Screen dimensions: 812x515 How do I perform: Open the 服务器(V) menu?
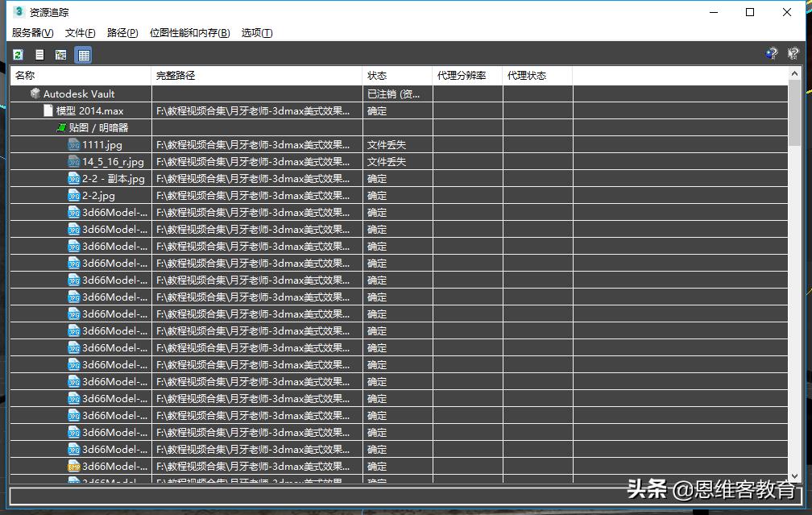pyautogui.click(x=32, y=32)
